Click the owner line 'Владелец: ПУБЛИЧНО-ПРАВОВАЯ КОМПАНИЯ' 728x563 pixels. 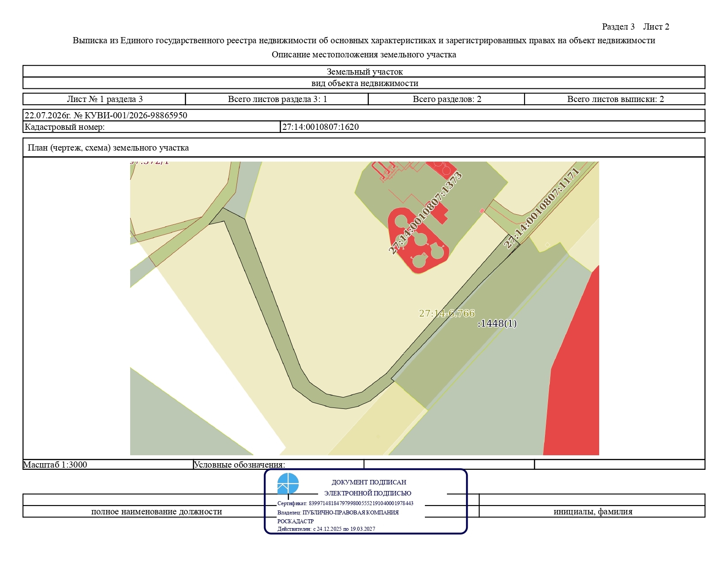tap(338, 513)
